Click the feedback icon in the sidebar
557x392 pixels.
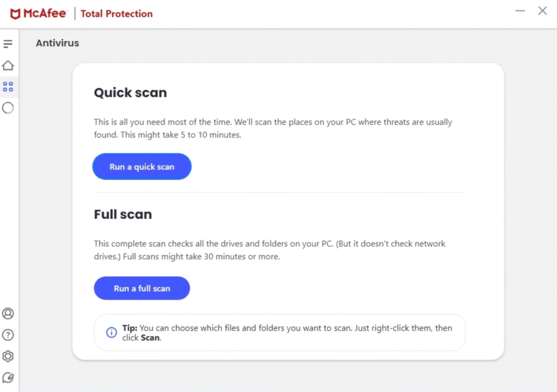point(8,377)
